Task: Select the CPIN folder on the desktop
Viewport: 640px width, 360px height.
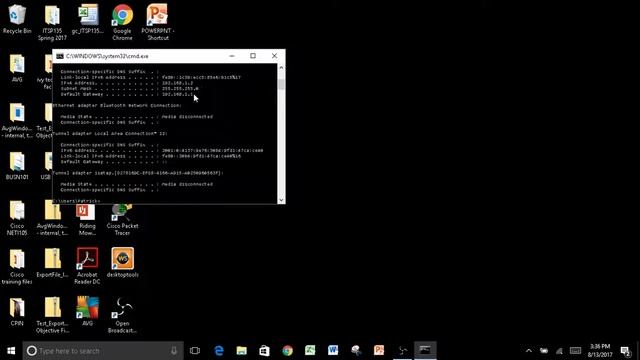Action: 17,312
